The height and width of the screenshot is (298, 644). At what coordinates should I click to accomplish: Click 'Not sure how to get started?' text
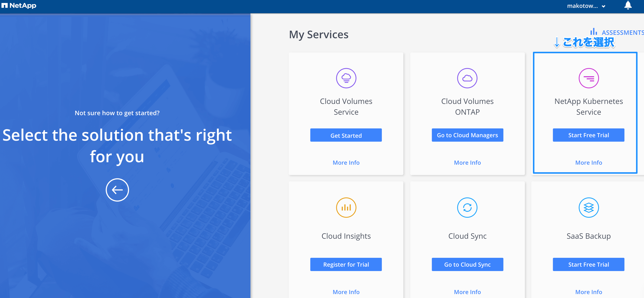(117, 113)
